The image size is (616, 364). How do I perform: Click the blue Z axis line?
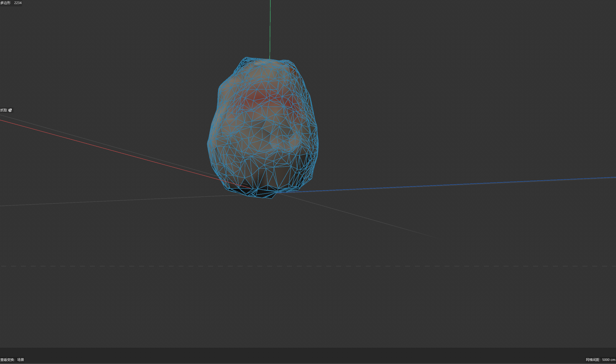click(462, 183)
